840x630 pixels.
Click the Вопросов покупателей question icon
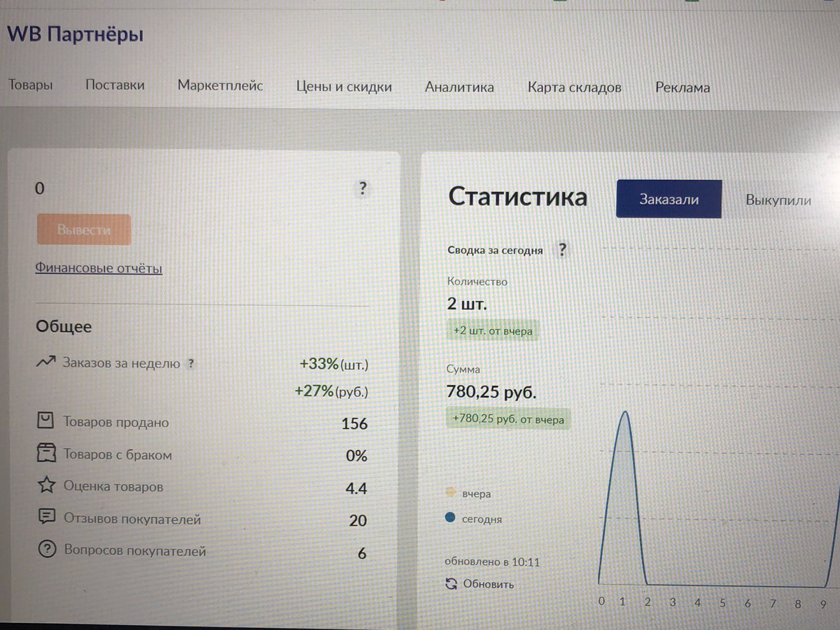coord(46,549)
